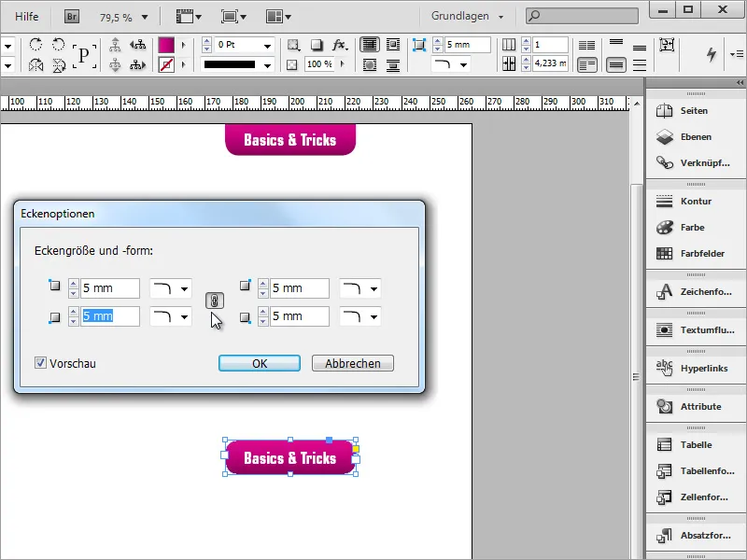Open the bottom-right corner shape dropdown
Viewport: 747px width, 560px height.
click(x=360, y=317)
